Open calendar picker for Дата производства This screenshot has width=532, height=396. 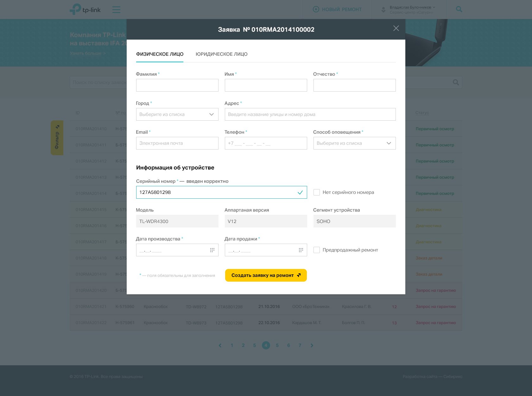[x=212, y=250]
